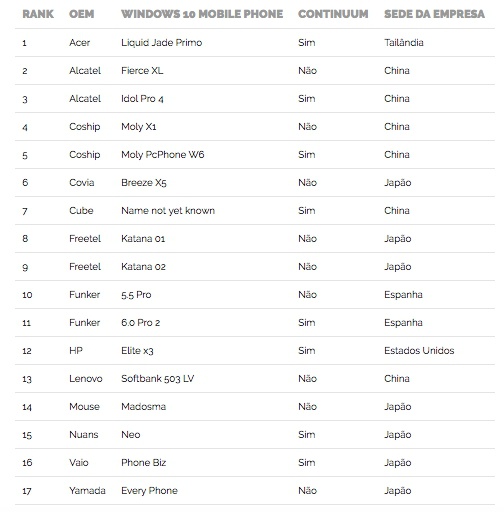Select the Moly PcPhone W6 entry
504x512 pixels.
163,155
